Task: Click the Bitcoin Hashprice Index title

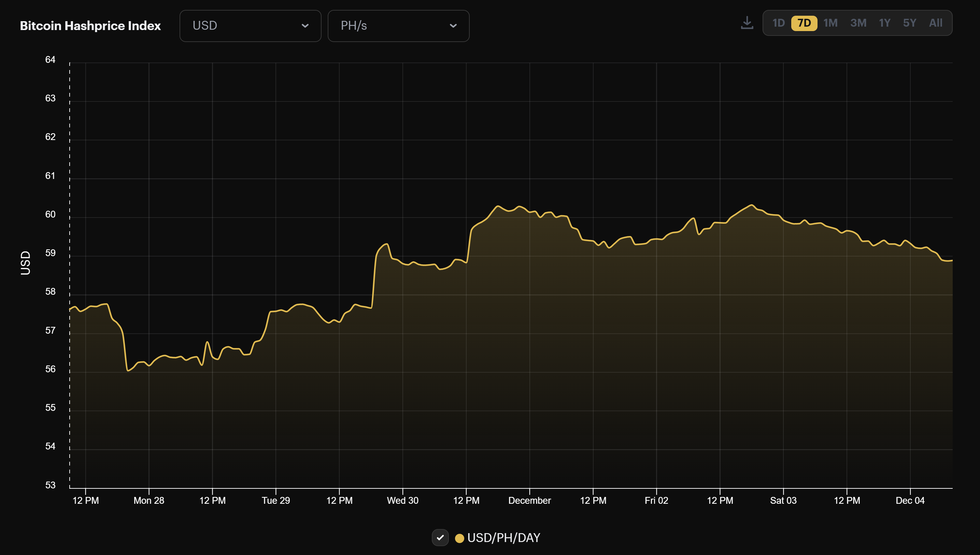Action: point(90,26)
